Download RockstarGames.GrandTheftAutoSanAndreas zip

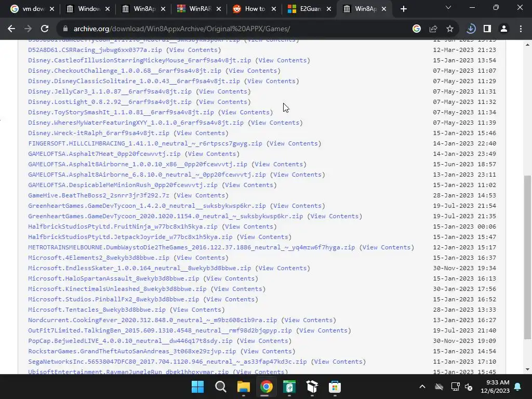pos(132,352)
